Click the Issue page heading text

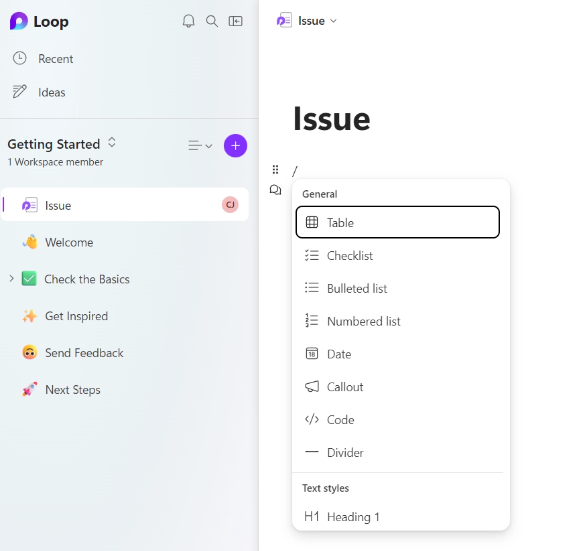click(x=332, y=119)
